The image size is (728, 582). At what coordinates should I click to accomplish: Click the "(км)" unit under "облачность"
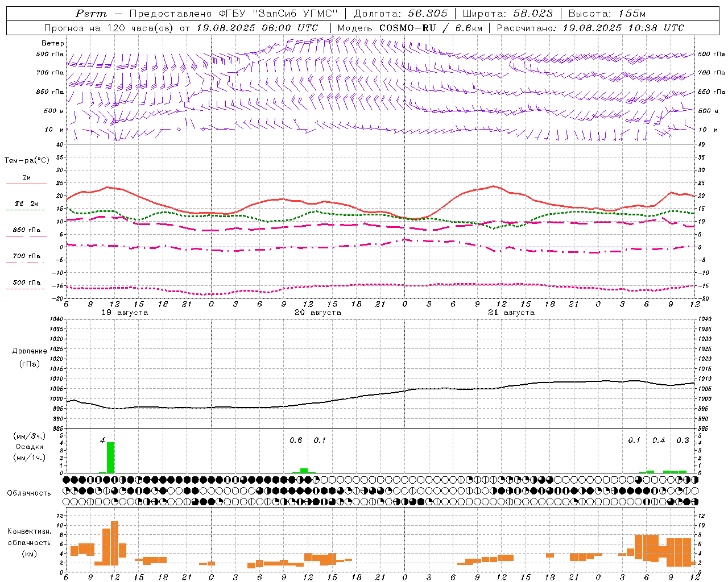[30, 554]
